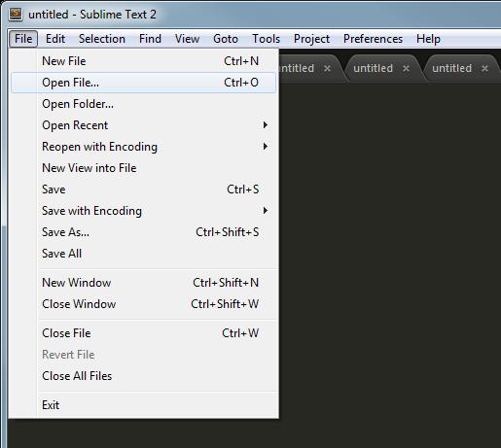501x448 pixels.
Task: Click New View into File
Action: 143,168
